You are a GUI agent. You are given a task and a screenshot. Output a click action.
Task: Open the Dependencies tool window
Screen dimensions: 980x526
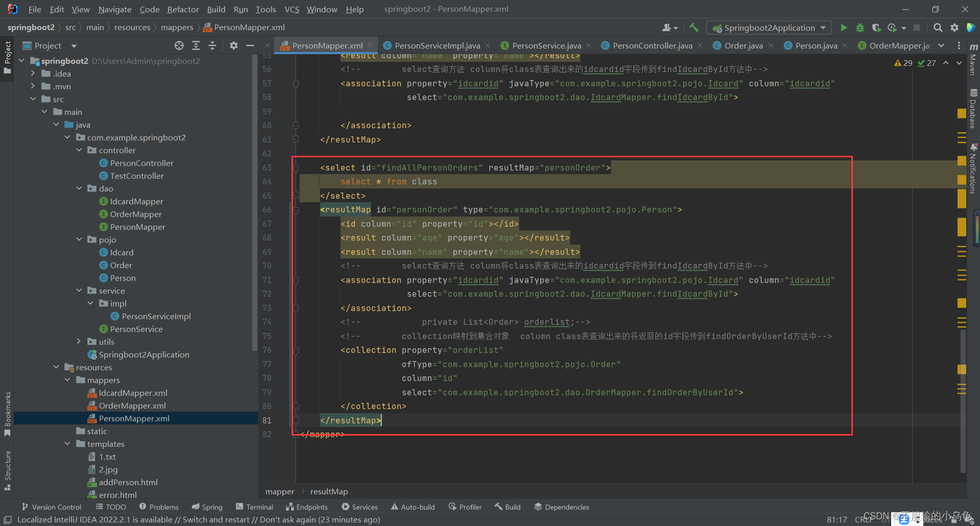tap(561, 507)
